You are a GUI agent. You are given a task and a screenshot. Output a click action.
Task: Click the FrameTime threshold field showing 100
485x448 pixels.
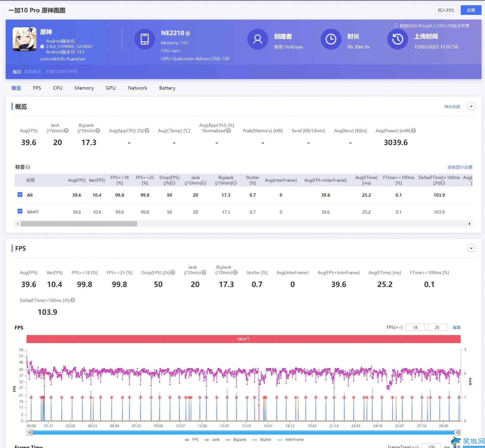click(x=431, y=446)
